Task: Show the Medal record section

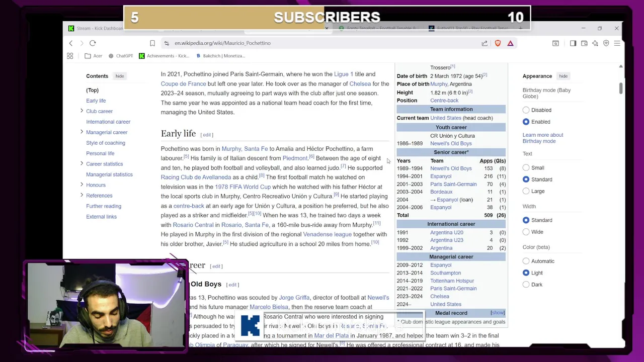Action: 497,313
